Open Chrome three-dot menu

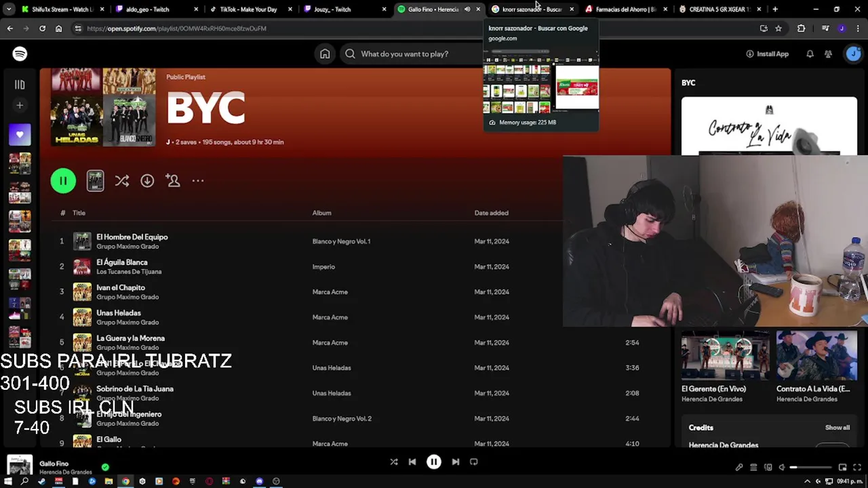point(858,28)
